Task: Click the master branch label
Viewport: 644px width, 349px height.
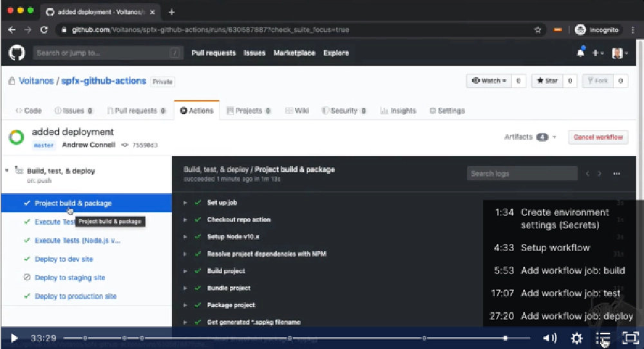Action: (x=44, y=145)
